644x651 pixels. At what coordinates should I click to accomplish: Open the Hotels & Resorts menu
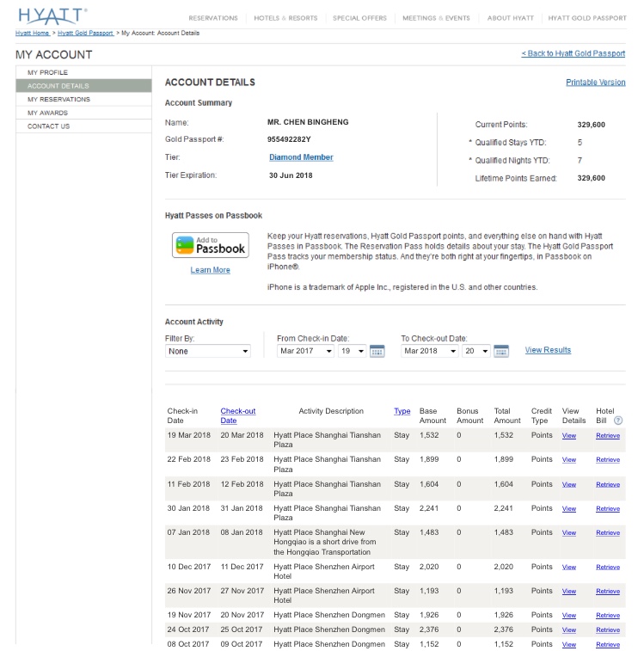tap(285, 18)
